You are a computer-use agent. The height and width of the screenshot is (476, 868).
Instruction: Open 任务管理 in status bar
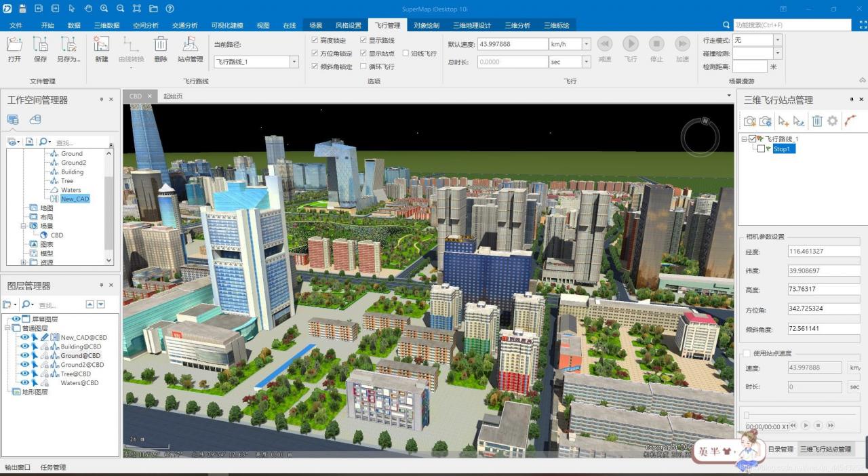pos(53,467)
